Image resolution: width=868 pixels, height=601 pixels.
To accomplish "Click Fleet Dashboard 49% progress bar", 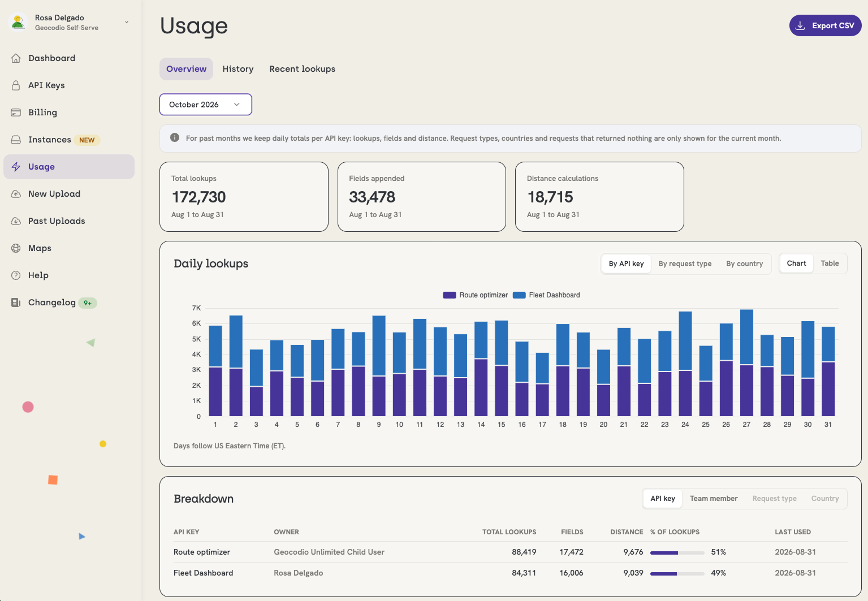I will (x=677, y=573).
